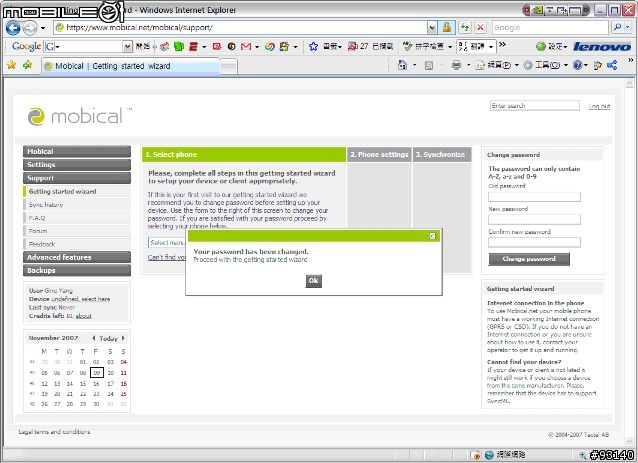Open Backups sidebar menu
Viewport: 638px width, 463px height.
coord(77,271)
